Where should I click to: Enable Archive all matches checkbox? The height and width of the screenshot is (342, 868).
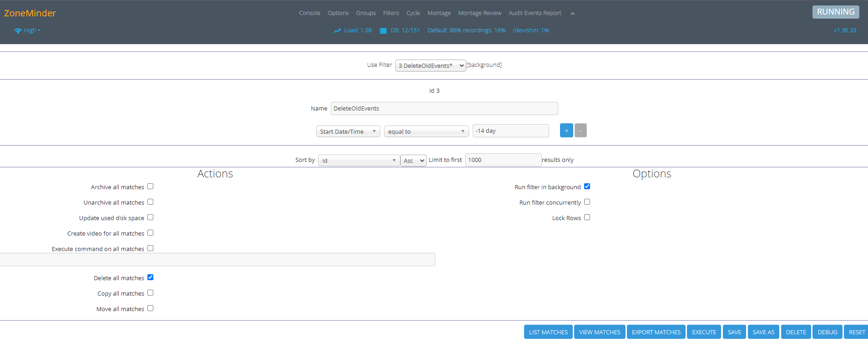click(x=150, y=186)
